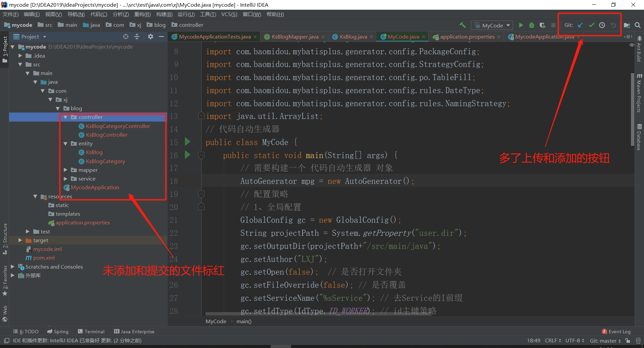Click the Build Project hammer icon

pyautogui.click(x=463, y=25)
